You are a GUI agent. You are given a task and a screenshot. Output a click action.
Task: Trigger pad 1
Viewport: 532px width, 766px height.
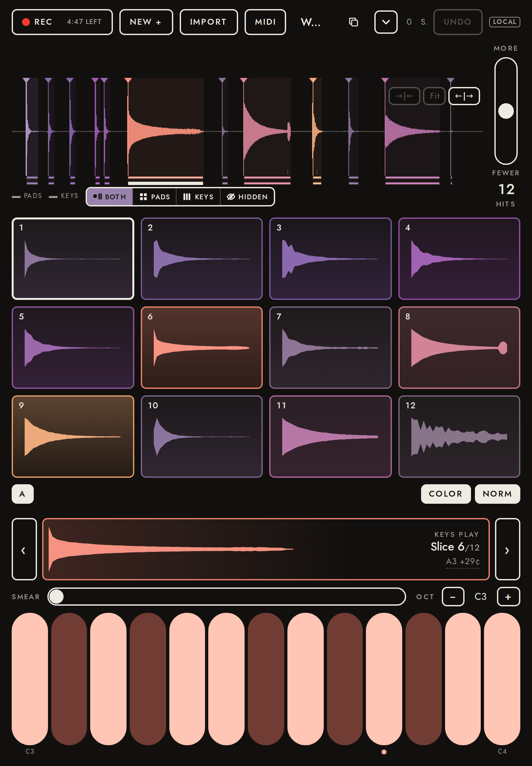(73, 259)
